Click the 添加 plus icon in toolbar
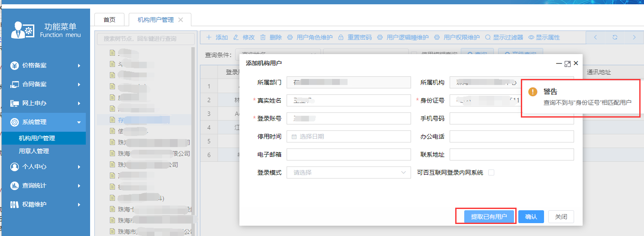Viewport: 644px width, 236px height. pyautogui.click(x=209, y=37)
